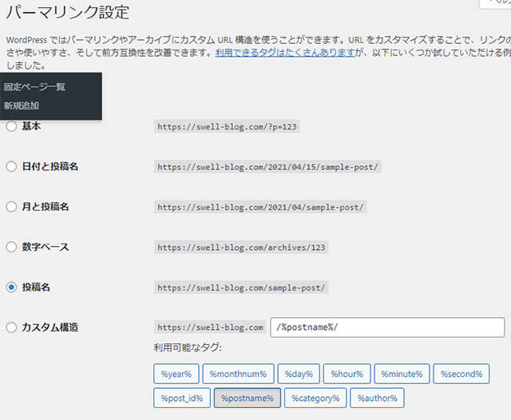Insert the %monthnum% tag
Viewport: 511px width, 420px height.
[239, 373]
